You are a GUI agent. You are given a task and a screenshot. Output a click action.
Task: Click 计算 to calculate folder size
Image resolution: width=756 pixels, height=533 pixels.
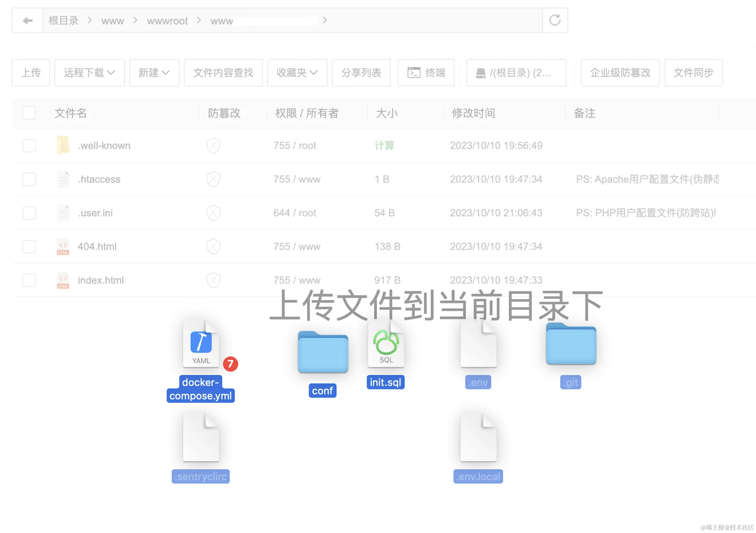384,145
